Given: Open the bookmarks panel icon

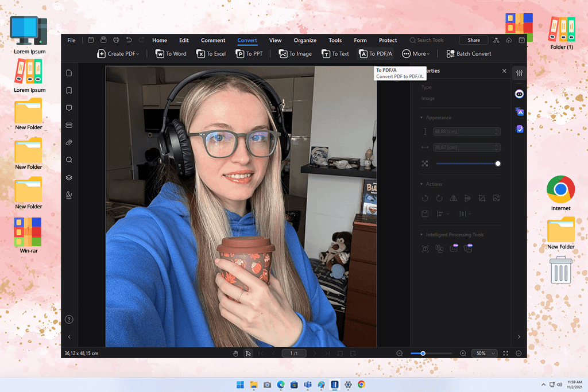Looking at the screenshot, I should tap(69, 90).
